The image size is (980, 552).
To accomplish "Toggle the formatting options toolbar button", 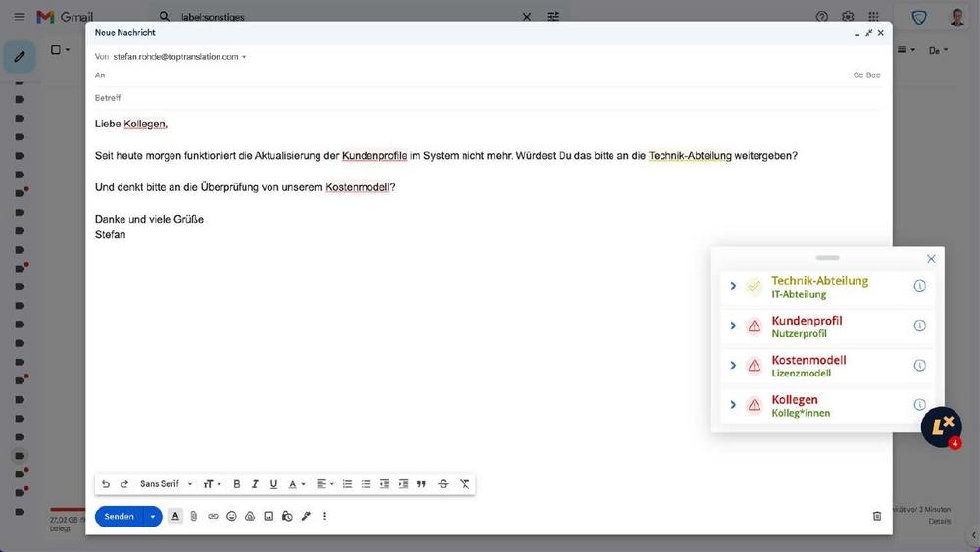I will [175, 516].
